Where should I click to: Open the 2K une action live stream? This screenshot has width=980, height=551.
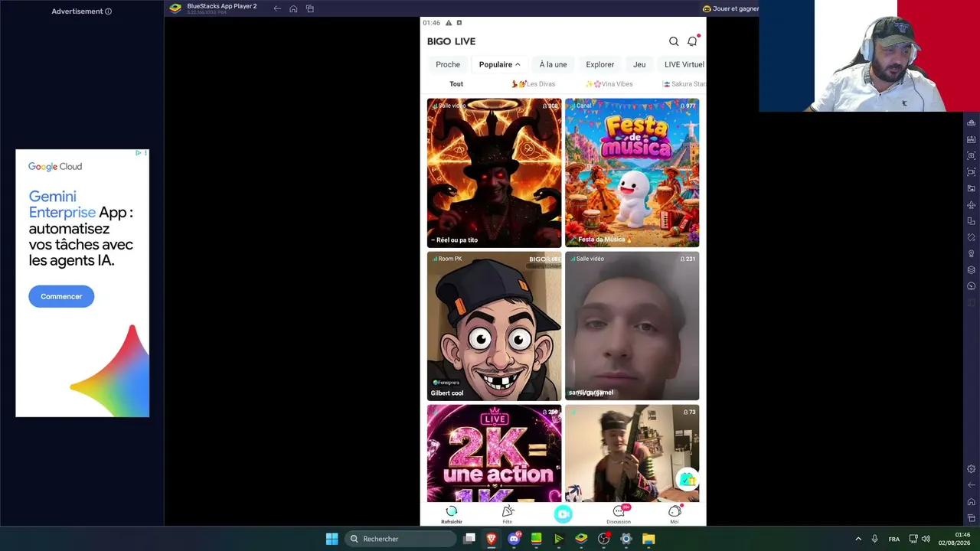494,453
